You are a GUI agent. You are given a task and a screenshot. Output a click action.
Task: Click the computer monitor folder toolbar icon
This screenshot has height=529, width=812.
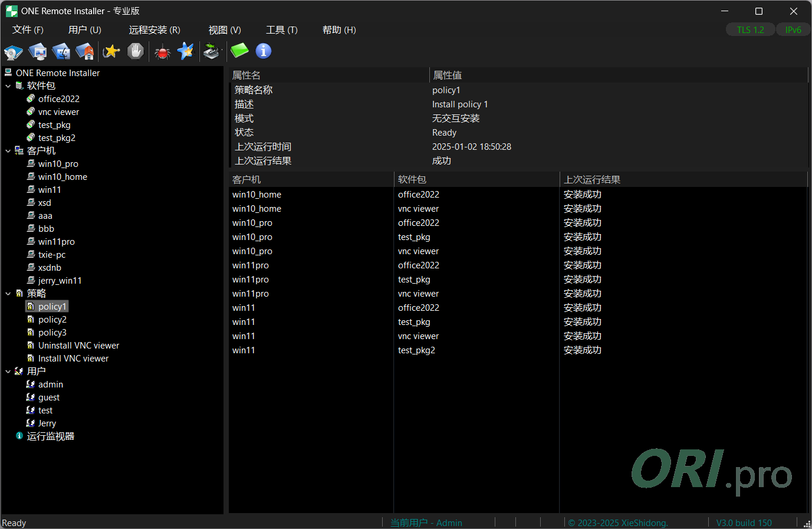coord(38,51)
